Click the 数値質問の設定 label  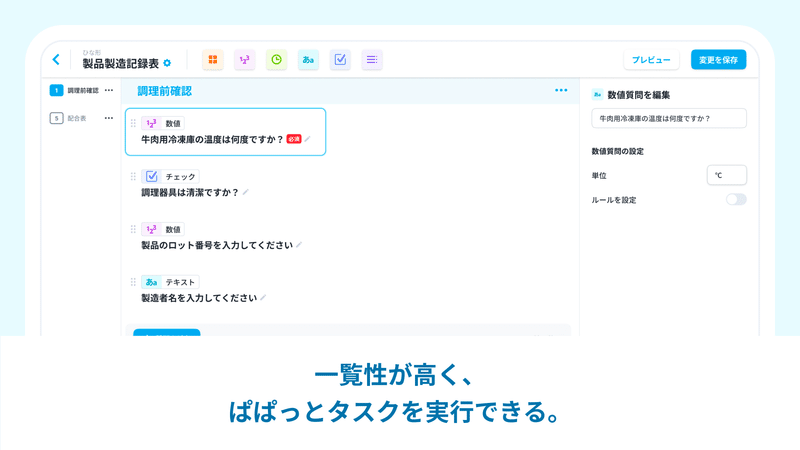617,152
